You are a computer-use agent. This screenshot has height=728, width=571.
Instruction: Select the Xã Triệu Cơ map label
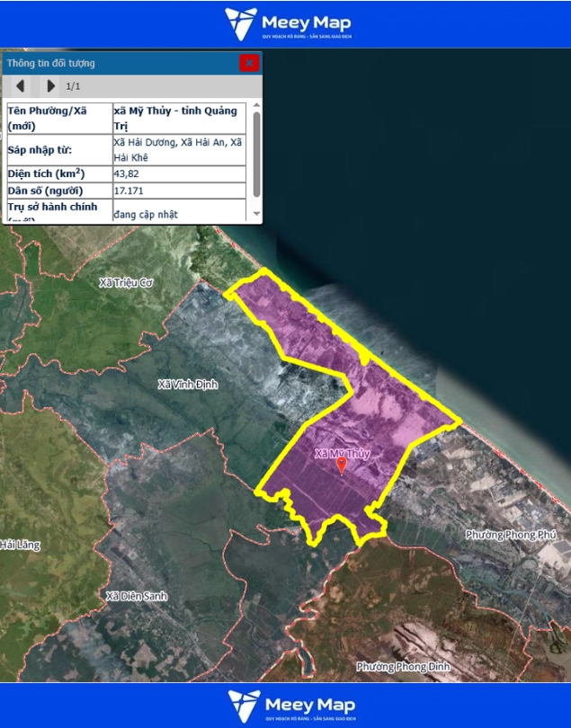point(127,283)
